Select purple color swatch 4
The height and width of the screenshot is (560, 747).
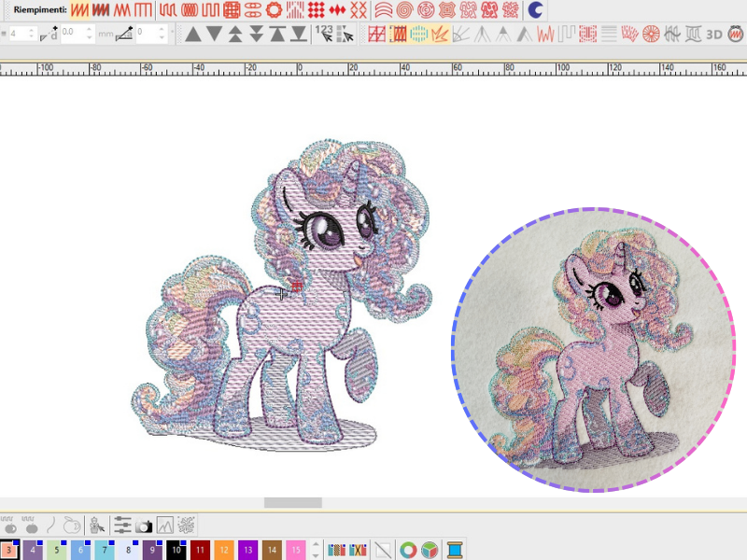33,550
